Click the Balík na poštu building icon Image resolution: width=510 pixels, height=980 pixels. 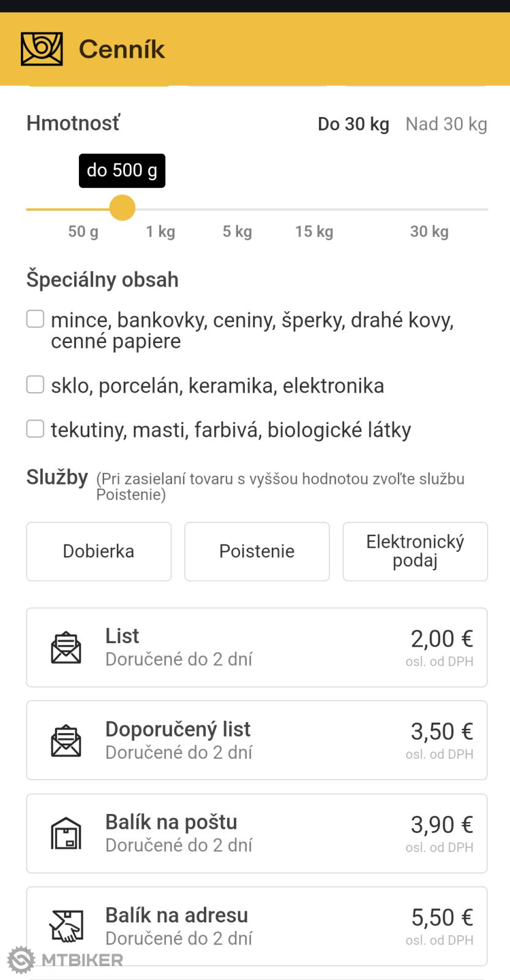pos(66,834)
